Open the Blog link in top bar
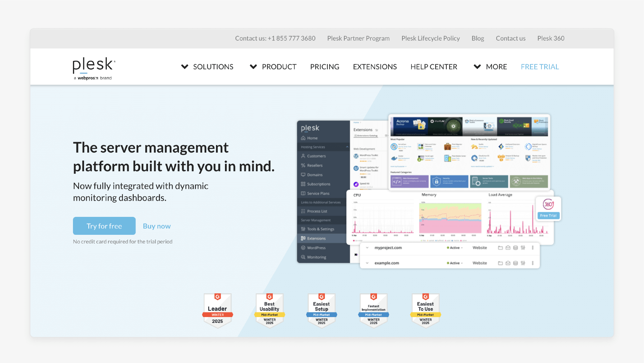The height and width of the screenshot is (363, 644). coord(478,38)
